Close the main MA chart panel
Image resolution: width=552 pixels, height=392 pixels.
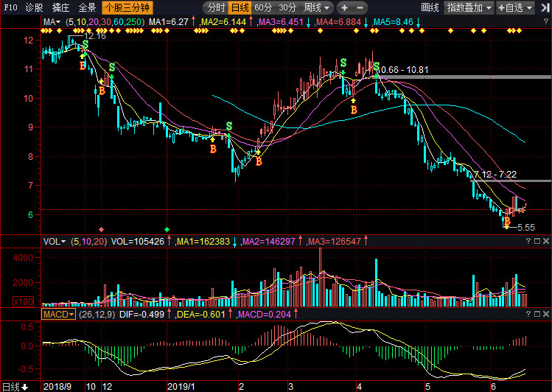click(x=545, y=23)
